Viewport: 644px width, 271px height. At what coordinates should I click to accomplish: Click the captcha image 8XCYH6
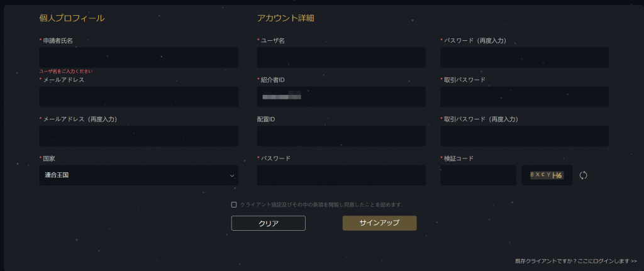tap(547, 175)
